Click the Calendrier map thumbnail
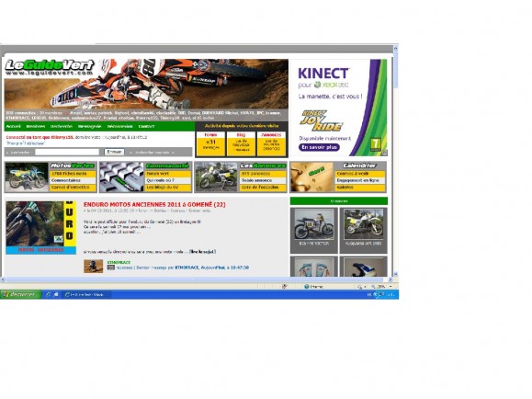 312,177
